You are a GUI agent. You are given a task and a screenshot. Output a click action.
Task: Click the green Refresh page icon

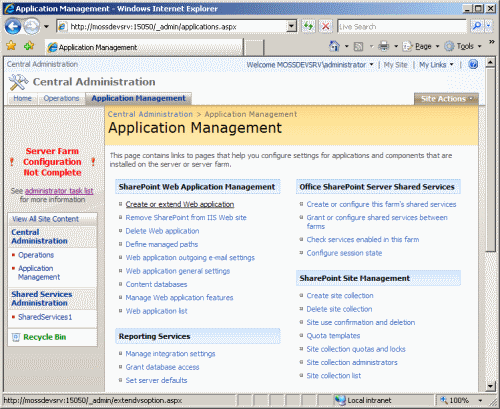pyautogui.click(x=309, y=26)
